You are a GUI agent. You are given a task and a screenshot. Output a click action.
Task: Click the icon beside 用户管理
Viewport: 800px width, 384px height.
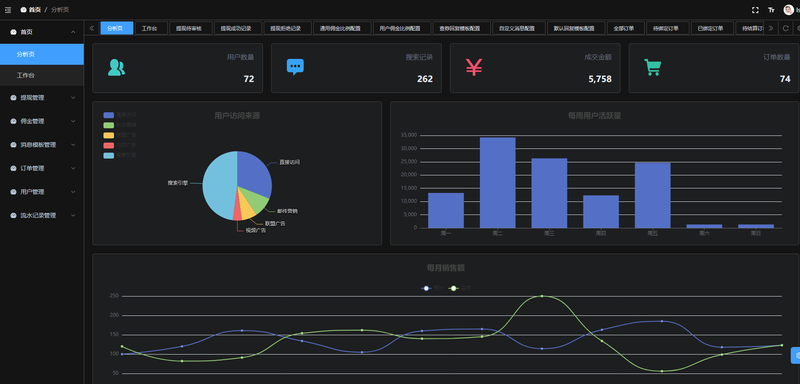pos(13,192)
